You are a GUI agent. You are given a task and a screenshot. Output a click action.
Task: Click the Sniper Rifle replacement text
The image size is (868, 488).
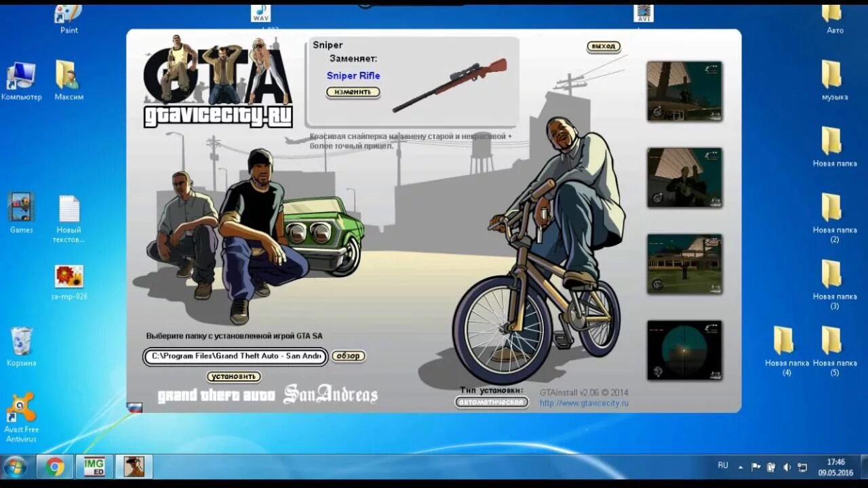(x=353, y=76)
